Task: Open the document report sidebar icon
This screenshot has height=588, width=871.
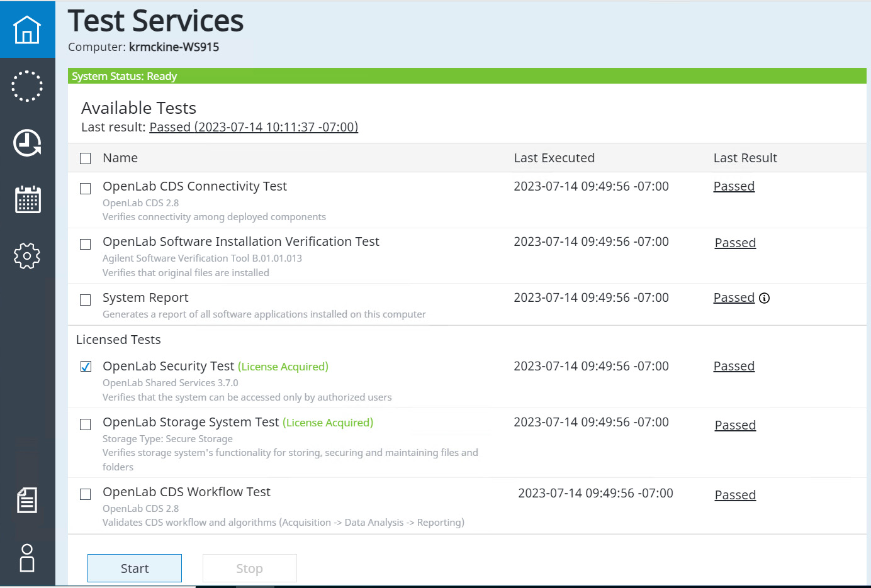Action: coord(27,500)
